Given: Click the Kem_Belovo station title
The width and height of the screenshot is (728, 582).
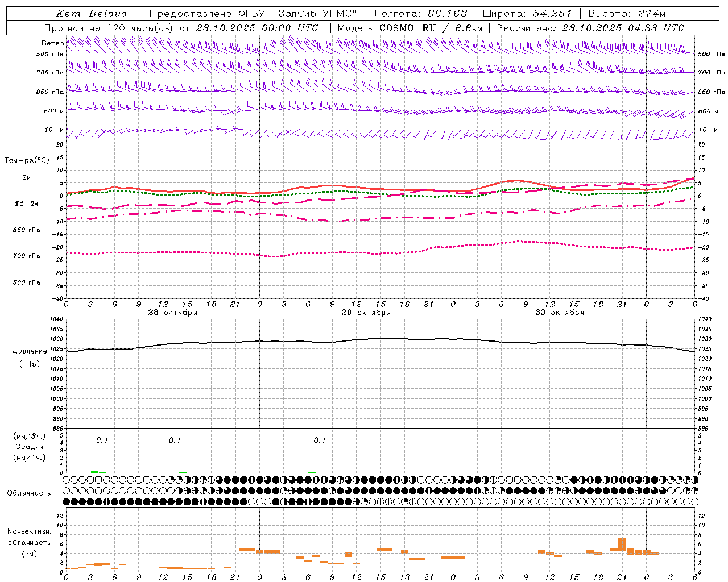Looking at the screenshot, I should point(92,14).
